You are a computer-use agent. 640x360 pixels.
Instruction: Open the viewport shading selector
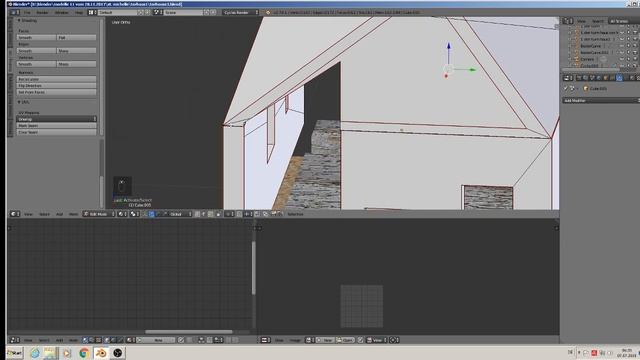[122, 214]
